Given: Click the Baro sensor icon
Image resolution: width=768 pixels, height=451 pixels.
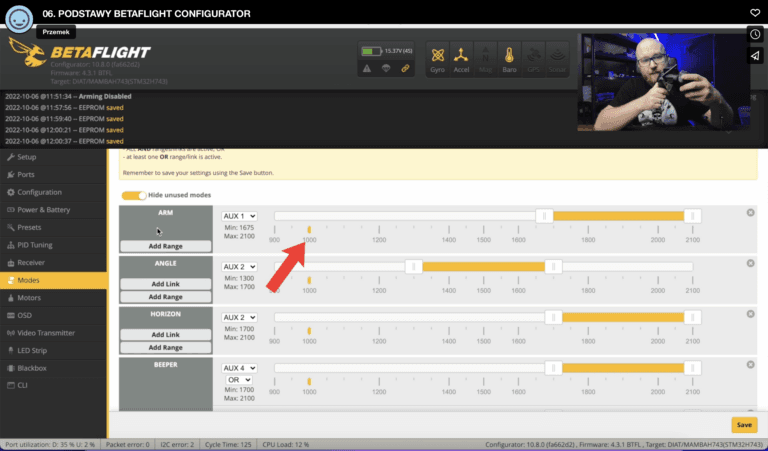Looking at the screenshot, I should point(509,59).
